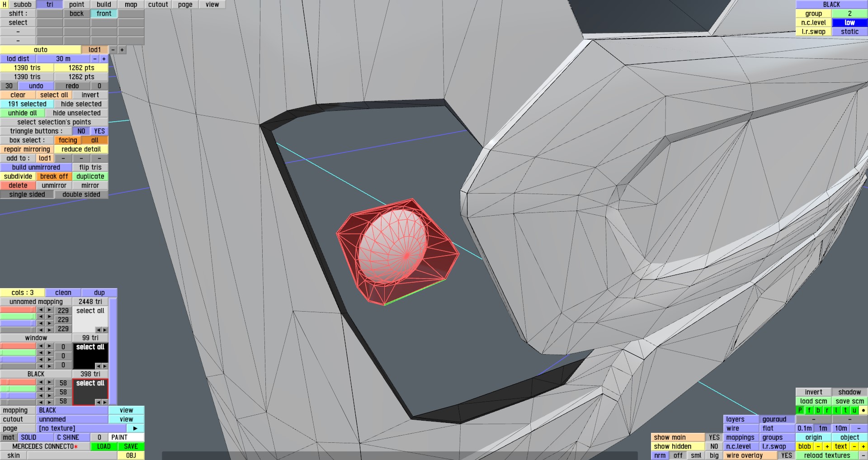The width and height of the screenshot is (868, 460).
Task: Open the cutout unnamed field
Action: pyautogui.click(x=72, y=419)
